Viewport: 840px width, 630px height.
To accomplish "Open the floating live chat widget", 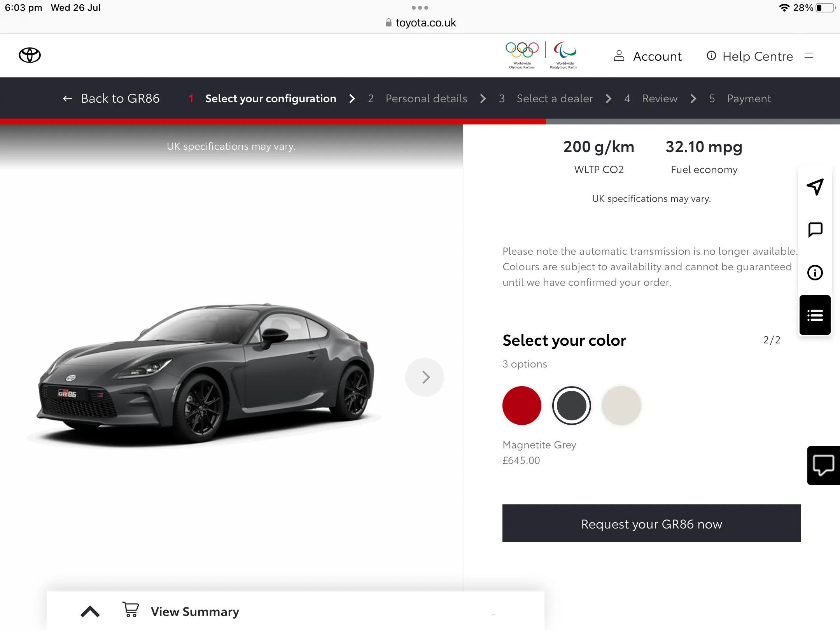I will click(824, 465).
